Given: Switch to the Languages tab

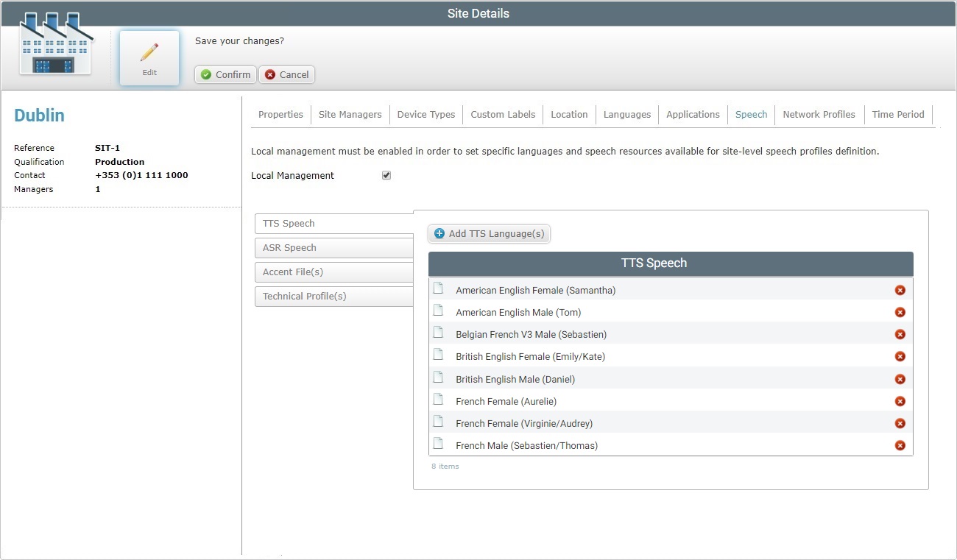Looking at the screenshot, I should tap(626, 115).
